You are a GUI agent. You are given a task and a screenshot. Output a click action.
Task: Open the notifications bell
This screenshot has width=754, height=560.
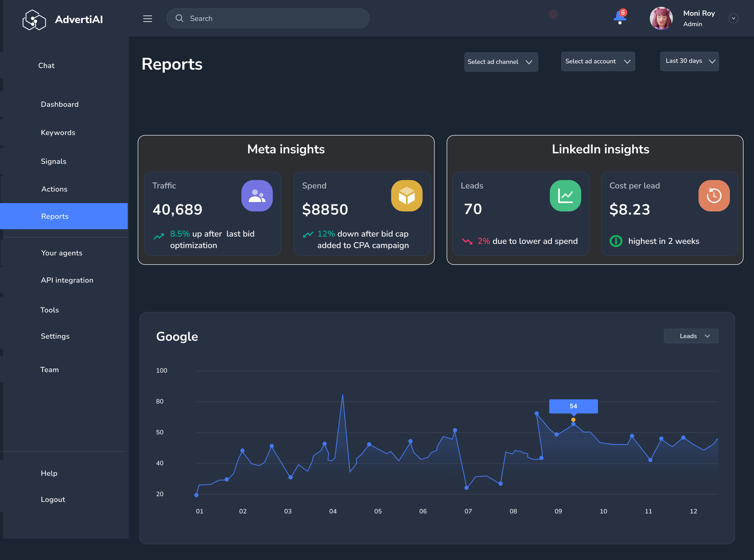pyautogui.click(x=620, y=17)
